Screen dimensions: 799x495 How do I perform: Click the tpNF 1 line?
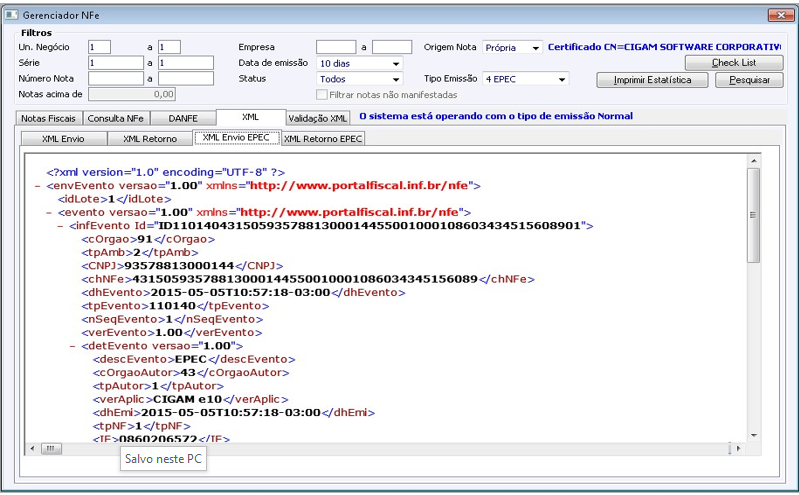click(142, 426)
